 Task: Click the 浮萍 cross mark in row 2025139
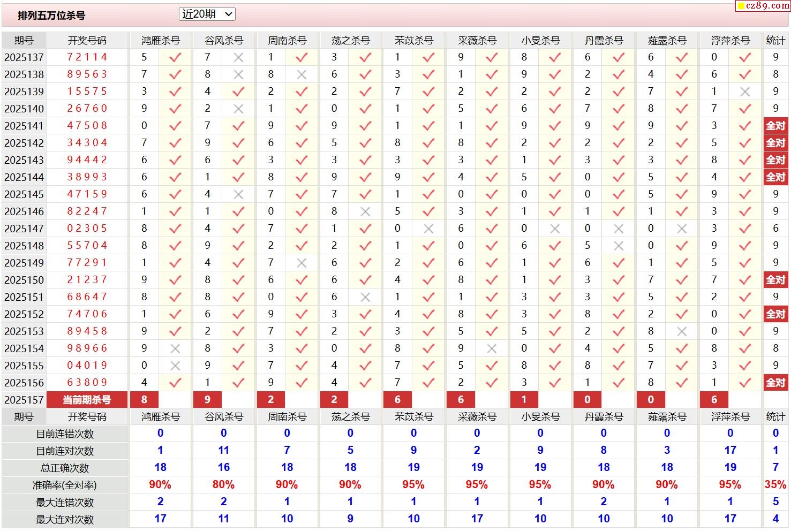click(x=745, y=92)
